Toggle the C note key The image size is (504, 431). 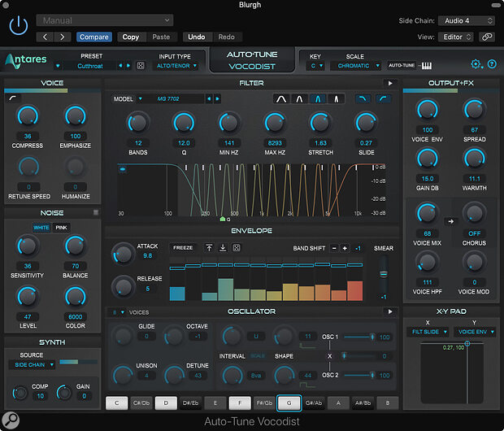[x=117, y=403]
